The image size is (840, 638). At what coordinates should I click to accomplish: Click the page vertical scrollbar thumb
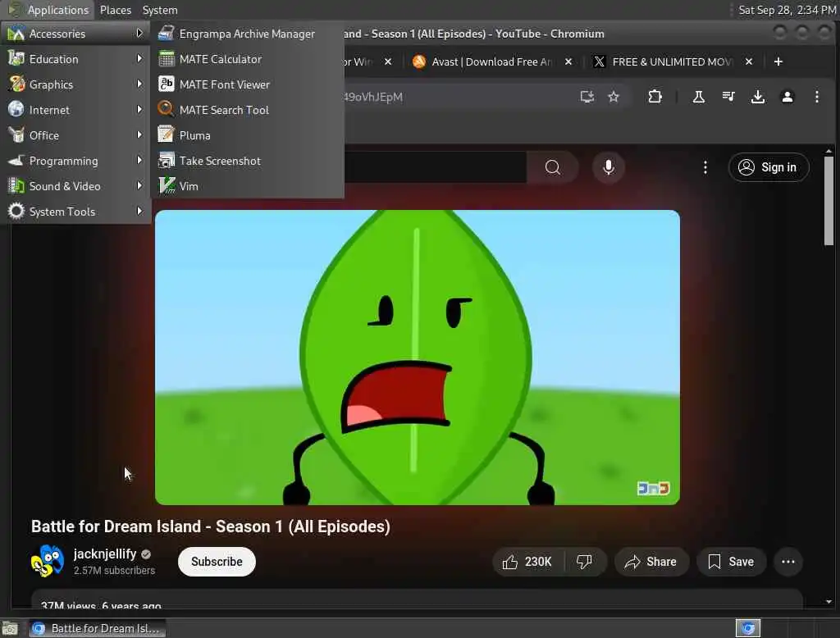829,201
